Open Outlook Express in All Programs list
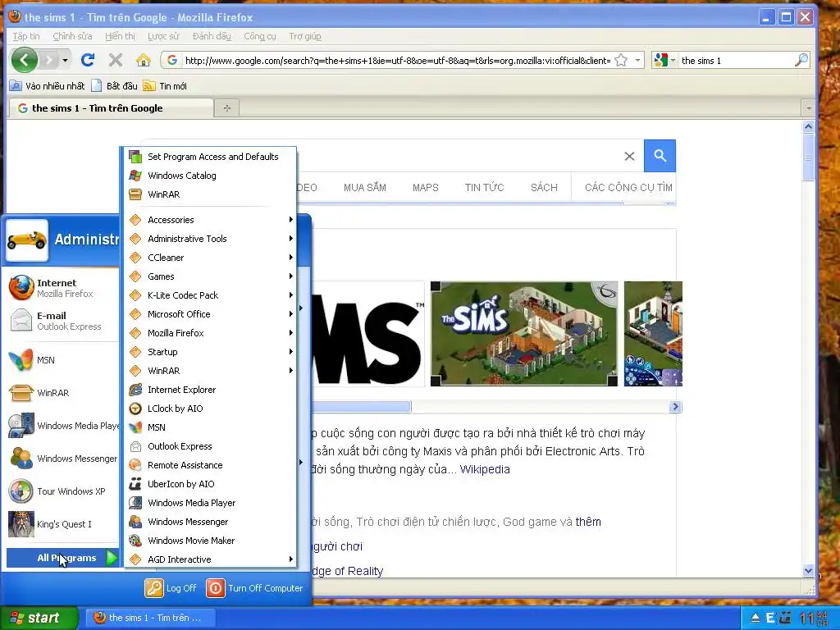Image resolution: width=840 pixels, height=630 pixels. pos(209,446)
